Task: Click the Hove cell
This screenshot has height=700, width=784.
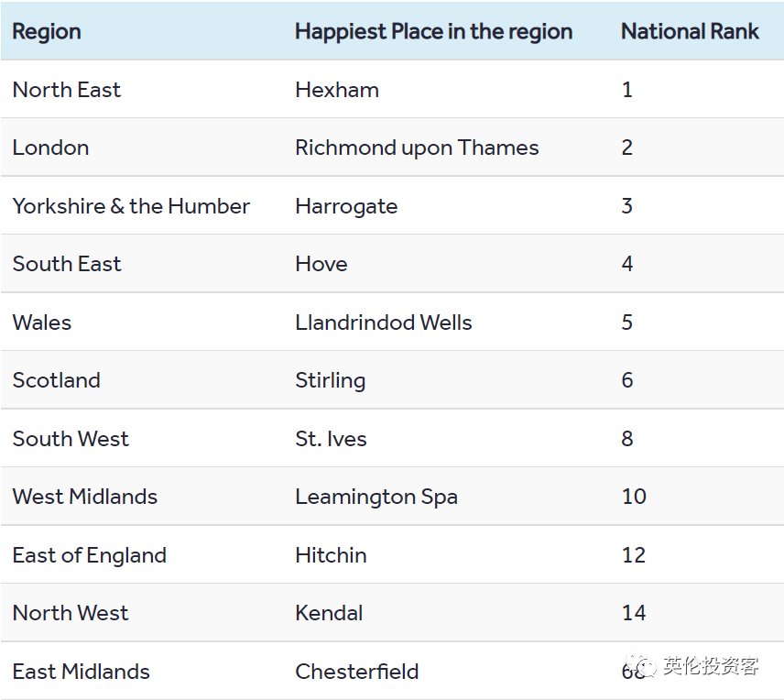Action: [x=321, y=264]
